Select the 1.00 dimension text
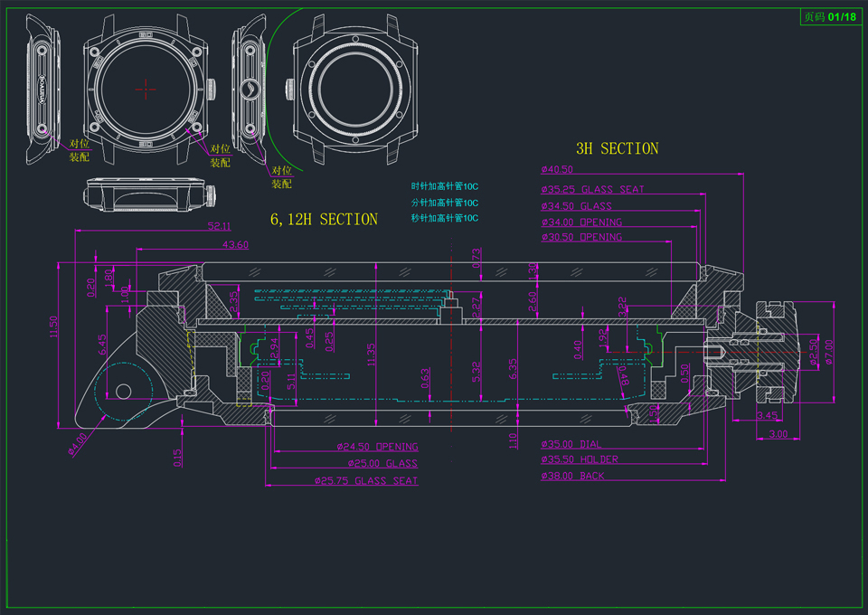This screenshot has height=615, width=868. [125, 295]
